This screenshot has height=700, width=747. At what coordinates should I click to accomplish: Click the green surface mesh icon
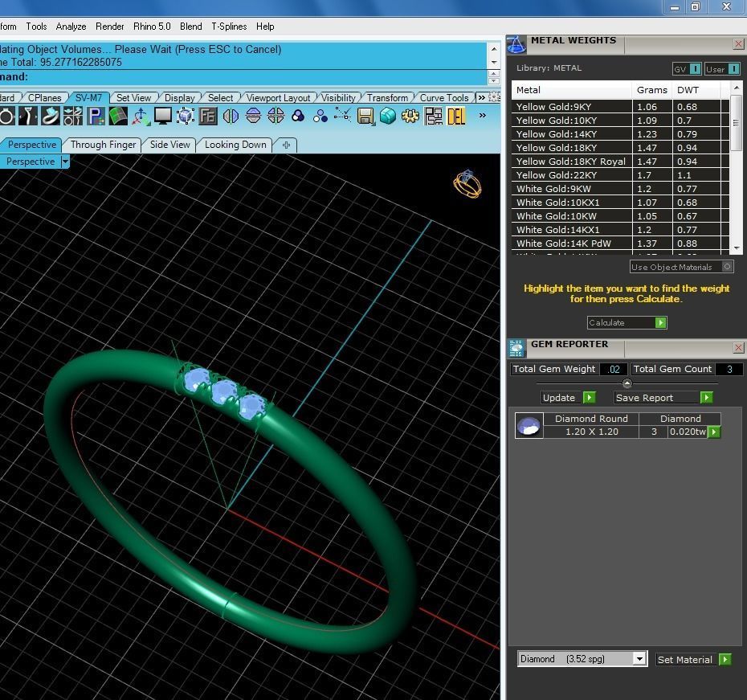pos(117,116)
